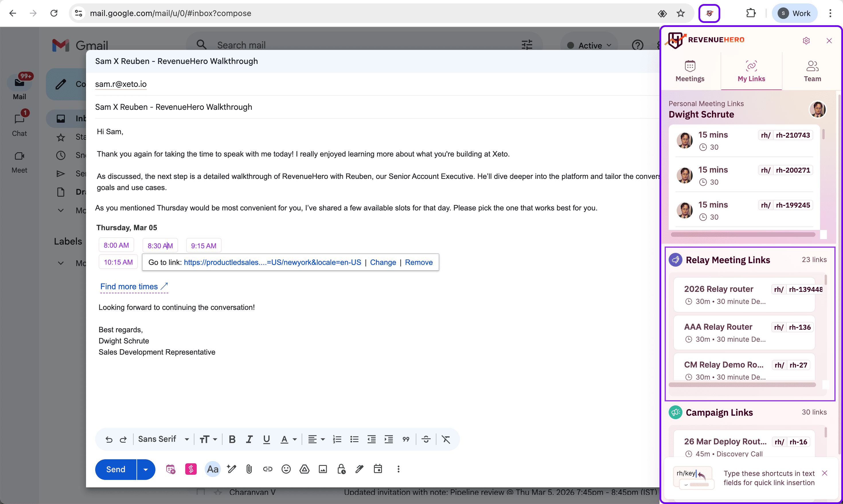Remove the inserted scheduling link
843x504 pixels.
click(419, 262)
